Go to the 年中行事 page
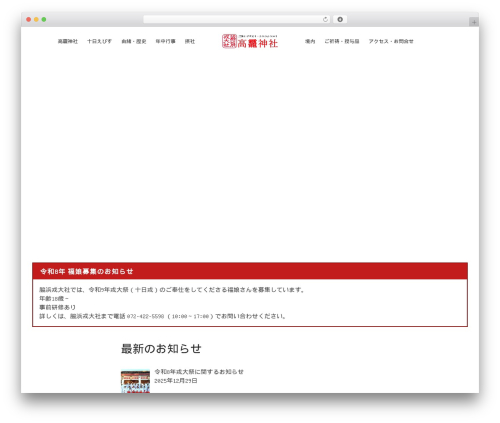The width and height of the screenshot is (500, 423). click(165, 41)
